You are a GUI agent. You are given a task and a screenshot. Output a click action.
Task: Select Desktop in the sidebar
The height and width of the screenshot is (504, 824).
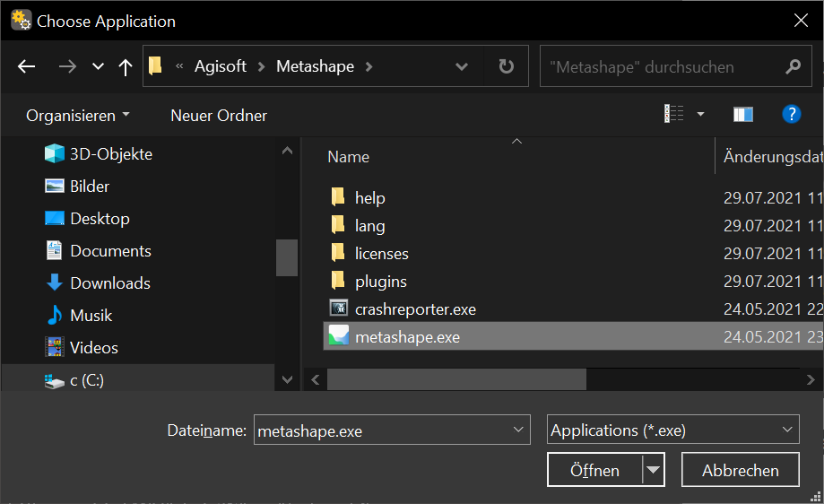click(x=100, y=219)
